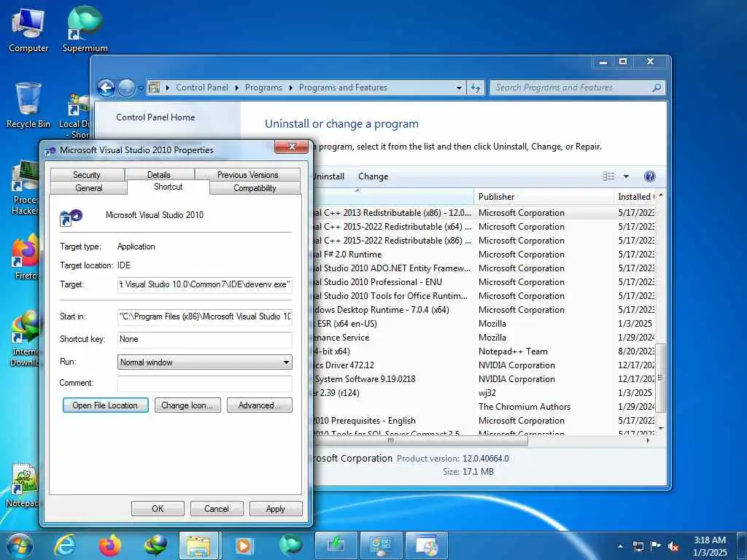Screen dimensions: 747x560
Task: Launch Internet Explorer from the taskbar
Action: [65, 545]
